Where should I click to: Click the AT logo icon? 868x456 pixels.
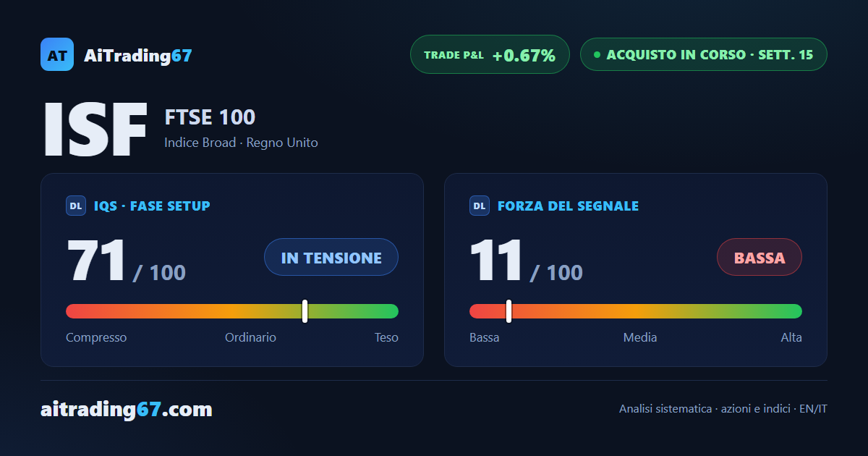(57, 54)
